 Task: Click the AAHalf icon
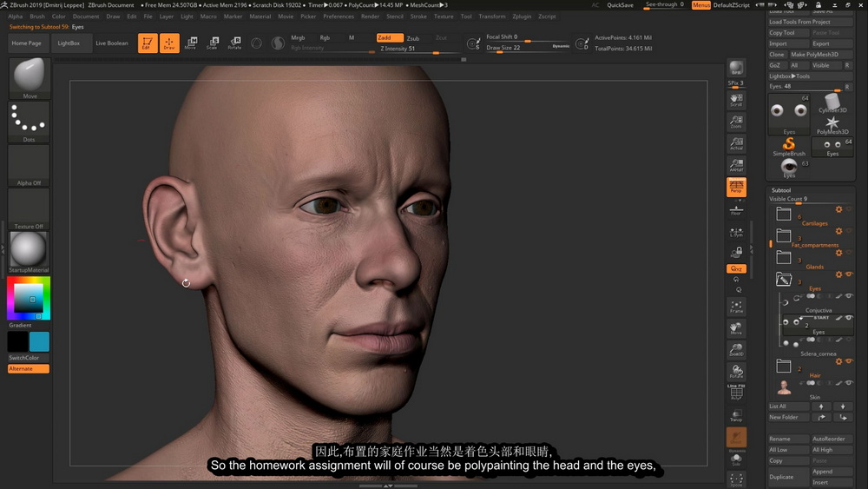point(736,165)
